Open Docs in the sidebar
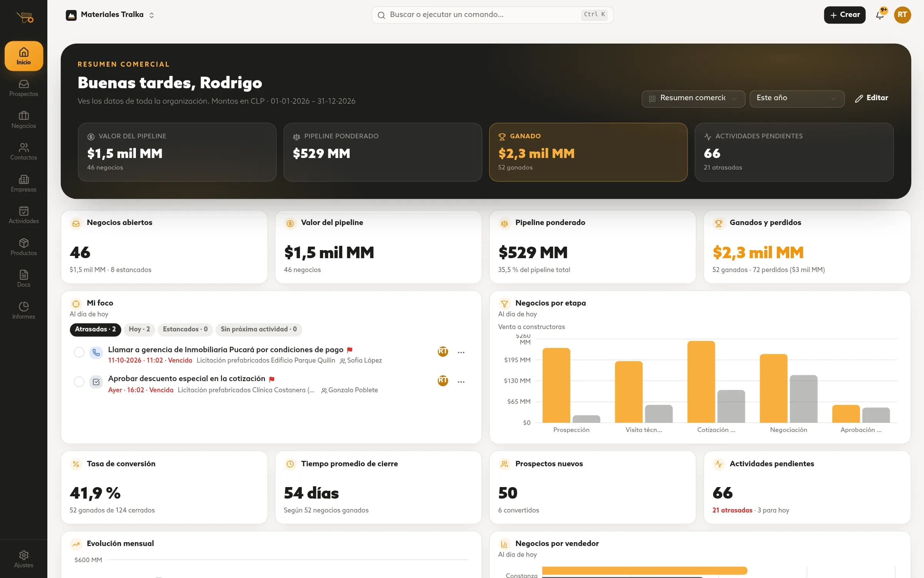 point(23,279)
